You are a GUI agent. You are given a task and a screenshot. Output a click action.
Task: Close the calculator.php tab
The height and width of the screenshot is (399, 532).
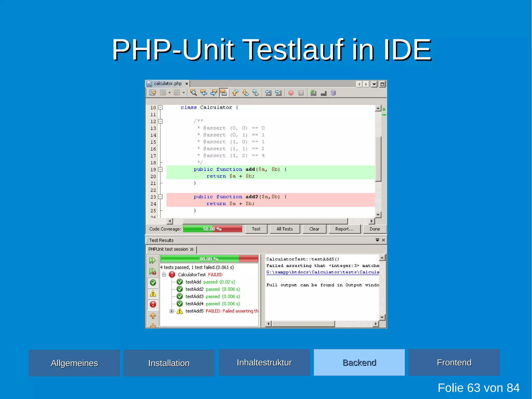pos(187,84)
